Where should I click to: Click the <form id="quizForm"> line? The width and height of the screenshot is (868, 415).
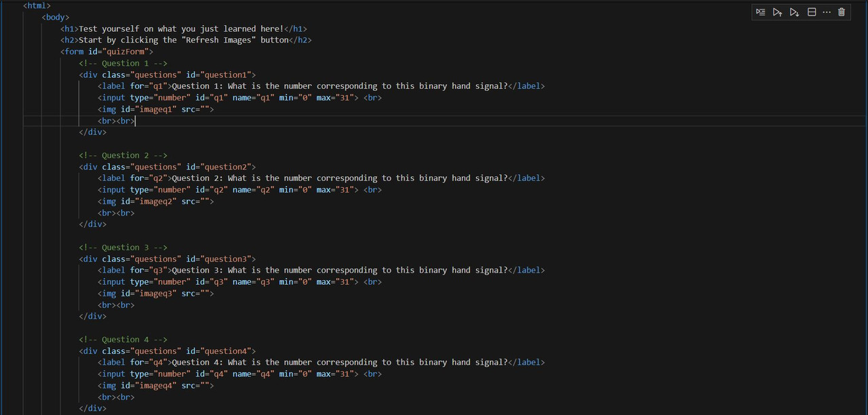pyautogui.click(x=106, y=52)
